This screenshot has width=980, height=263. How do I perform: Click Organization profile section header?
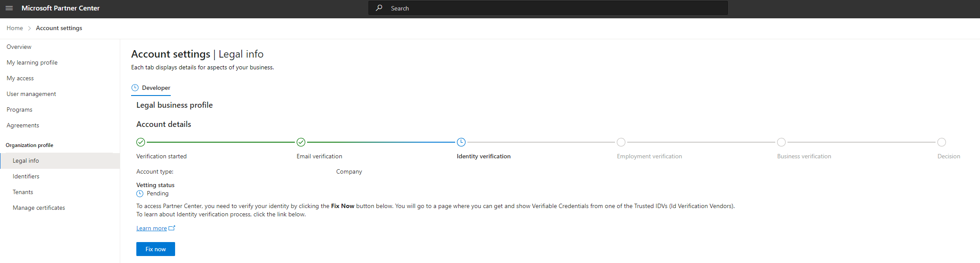pos(29,145)
